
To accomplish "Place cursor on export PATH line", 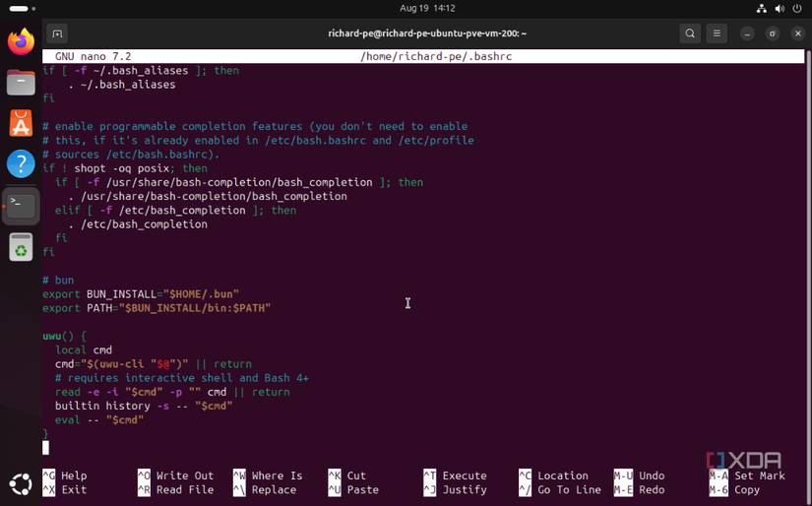I will [156, 308].
